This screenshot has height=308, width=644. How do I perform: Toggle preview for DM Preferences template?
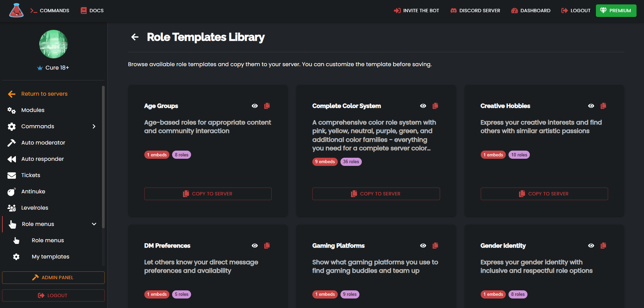point(255,245)
